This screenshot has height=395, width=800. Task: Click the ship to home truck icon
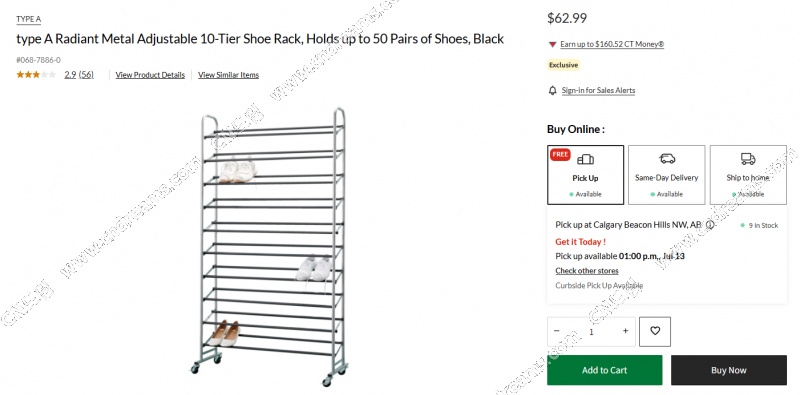(748, 159)
